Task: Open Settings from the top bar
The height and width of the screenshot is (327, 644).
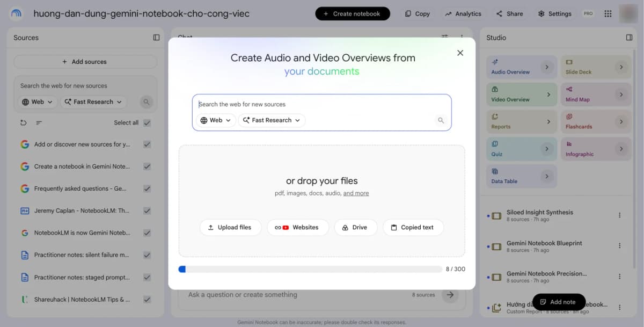Action: pos(554,13)
